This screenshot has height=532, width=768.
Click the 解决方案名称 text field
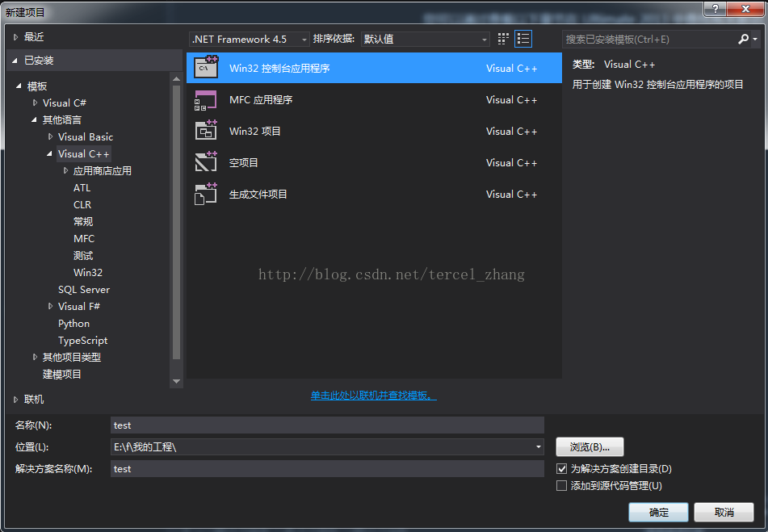(x=327, y=469)
